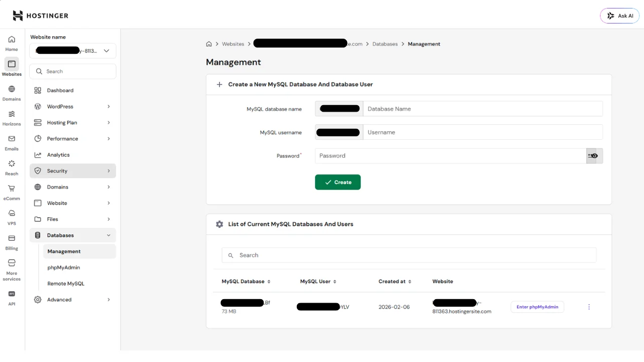Collapse the Databases section chevron
Viewport: 644px width, 362px height.
[x=109, y=235]
